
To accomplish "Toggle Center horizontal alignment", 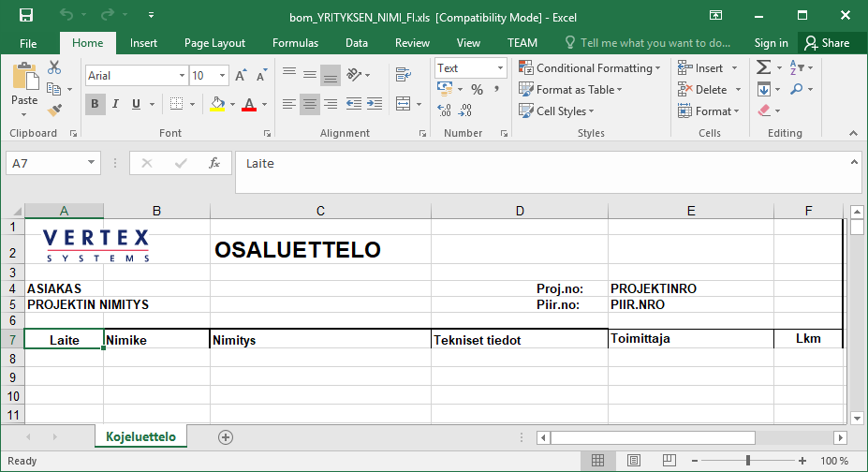I will click(309, 104).
